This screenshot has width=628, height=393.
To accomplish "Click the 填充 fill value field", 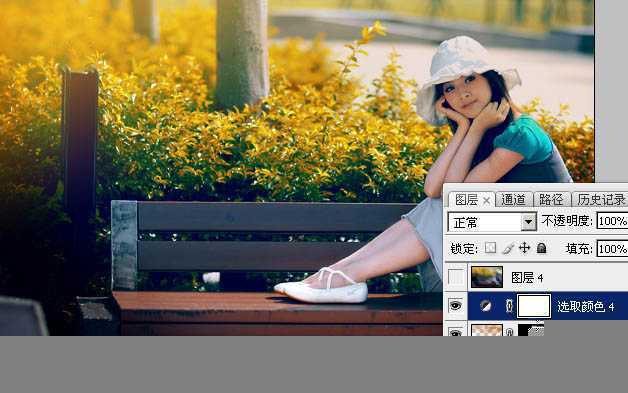I will pos(612,249).
